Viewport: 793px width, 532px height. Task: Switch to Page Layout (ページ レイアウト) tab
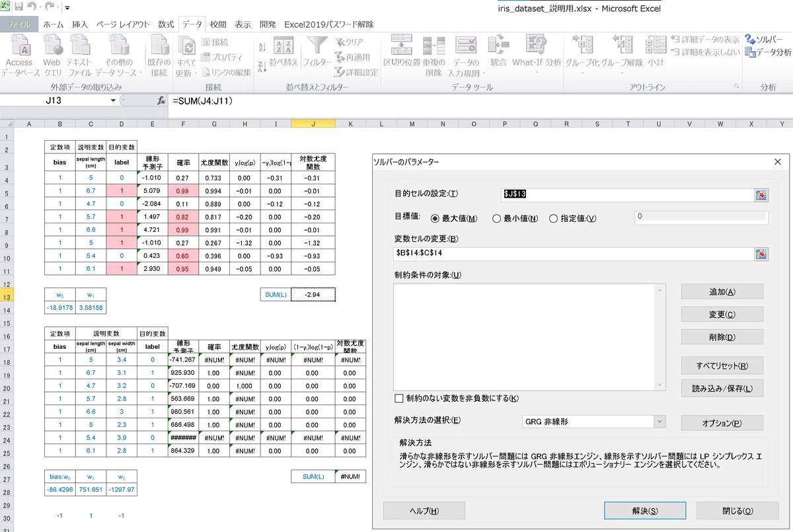pyautogui.click(x=123, y=24)
